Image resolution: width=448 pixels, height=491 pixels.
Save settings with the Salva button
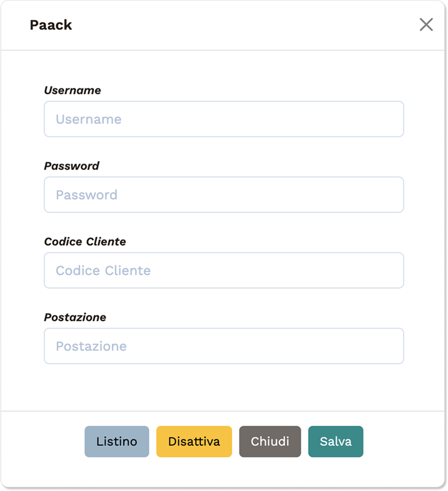click(x=335, y=441)
